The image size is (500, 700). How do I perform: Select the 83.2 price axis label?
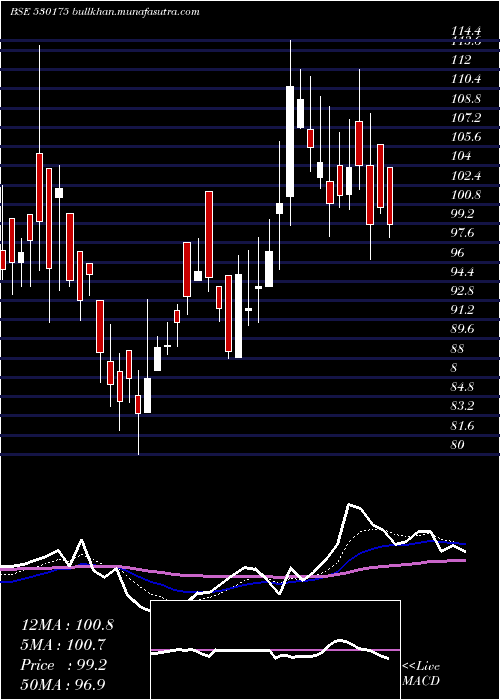[463, 406]
